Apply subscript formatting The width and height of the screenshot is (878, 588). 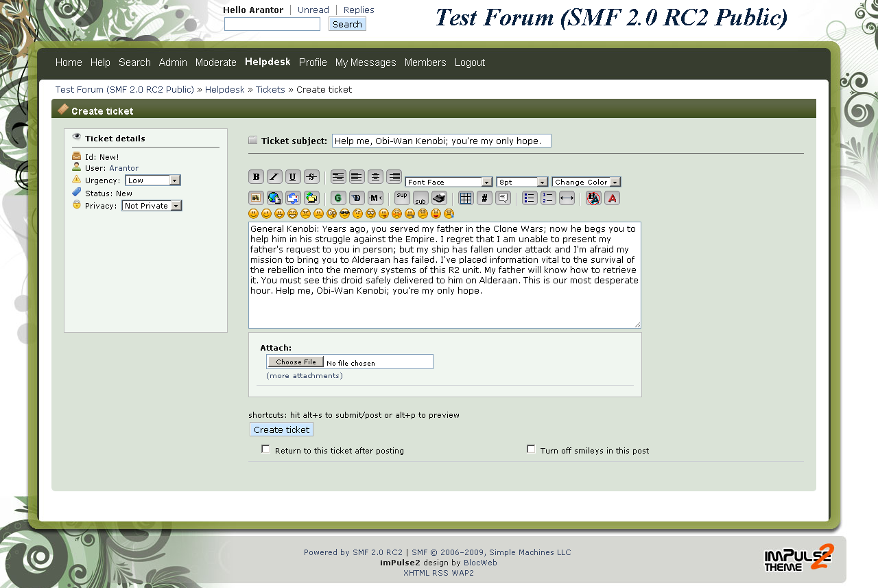420,198
